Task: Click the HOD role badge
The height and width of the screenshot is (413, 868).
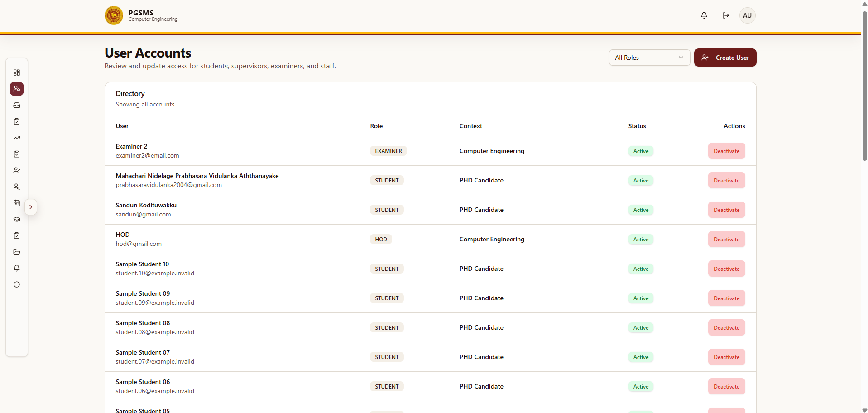Action: (x=381, y=239)
